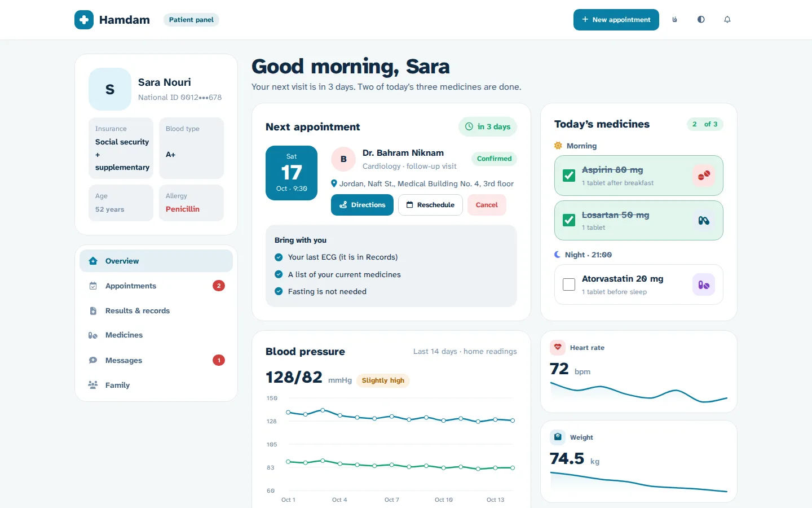Click the heart icon on Heart rate card
This screenshot has width=812, height=508.
point(558,348)
